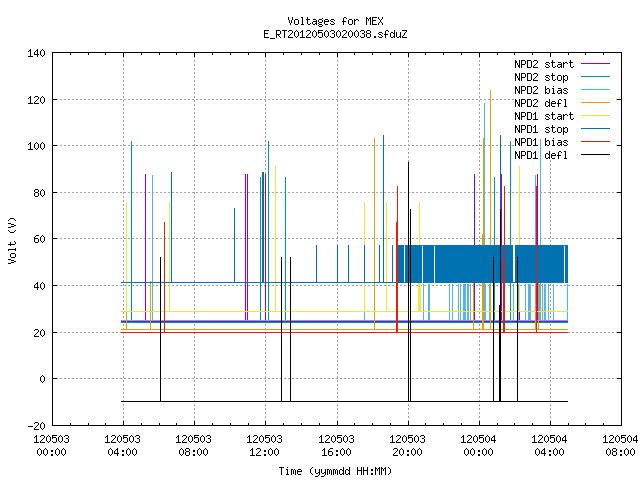
Task: Click the 'Time (yymmdd HH:MM)' x-axis label
Action: 335,471
